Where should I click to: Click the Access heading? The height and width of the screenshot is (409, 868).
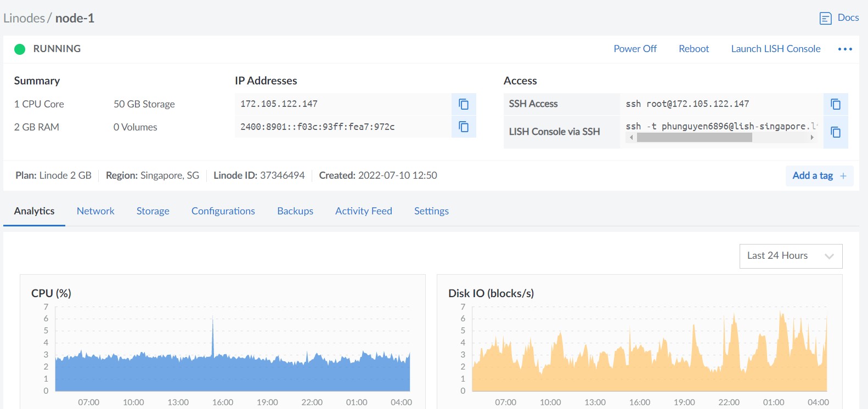coord(520,81)
